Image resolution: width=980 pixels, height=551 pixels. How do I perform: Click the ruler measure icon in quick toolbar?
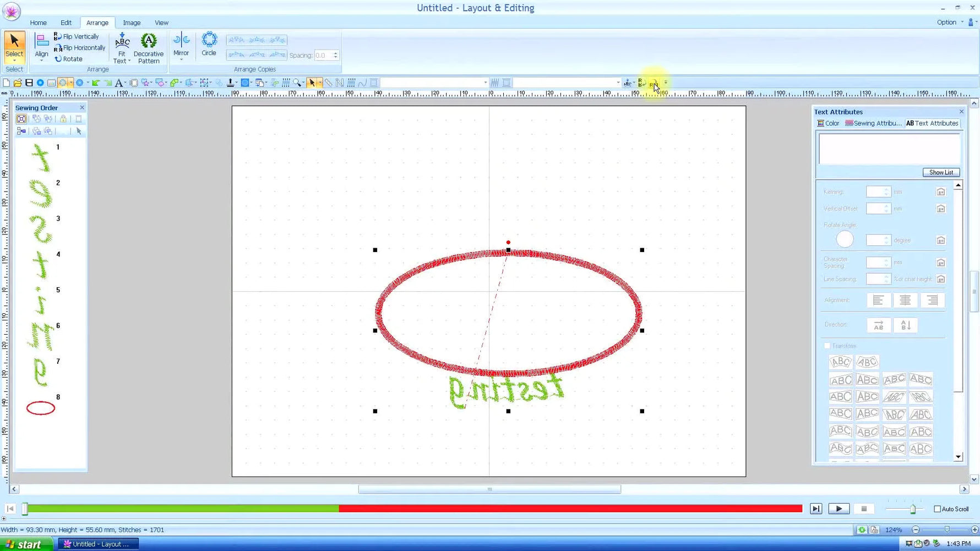coord(328,83)
